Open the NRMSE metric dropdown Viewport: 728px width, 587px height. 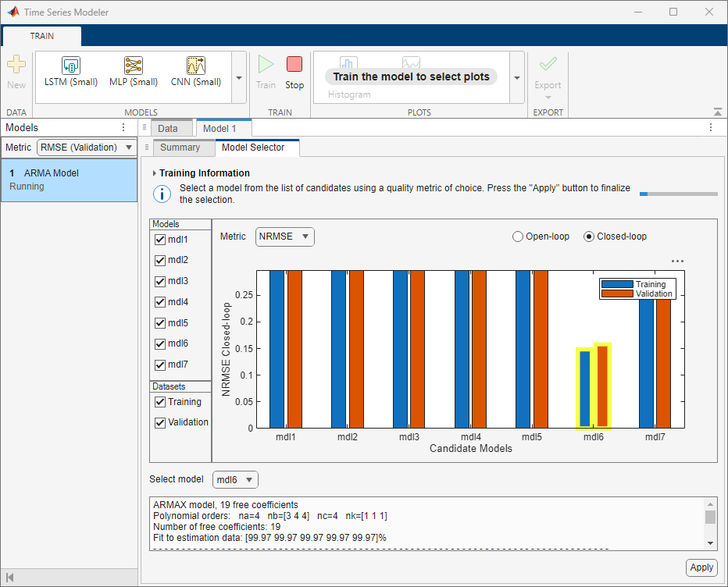285,237
